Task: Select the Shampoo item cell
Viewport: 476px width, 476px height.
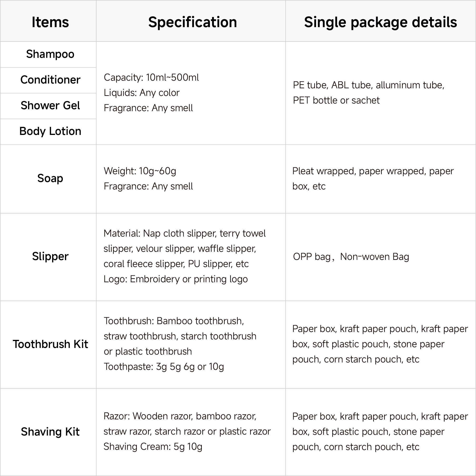Action: coord(50,54)
